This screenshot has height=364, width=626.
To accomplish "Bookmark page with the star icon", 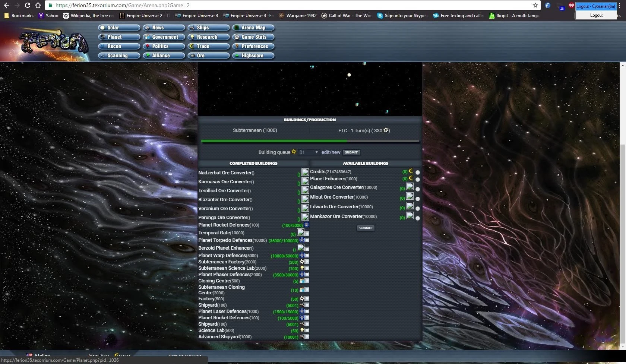I will 535,5.
